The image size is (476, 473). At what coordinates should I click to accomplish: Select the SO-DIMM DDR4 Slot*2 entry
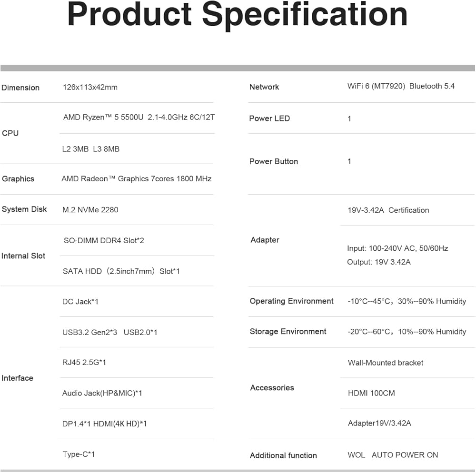(104, 240)
